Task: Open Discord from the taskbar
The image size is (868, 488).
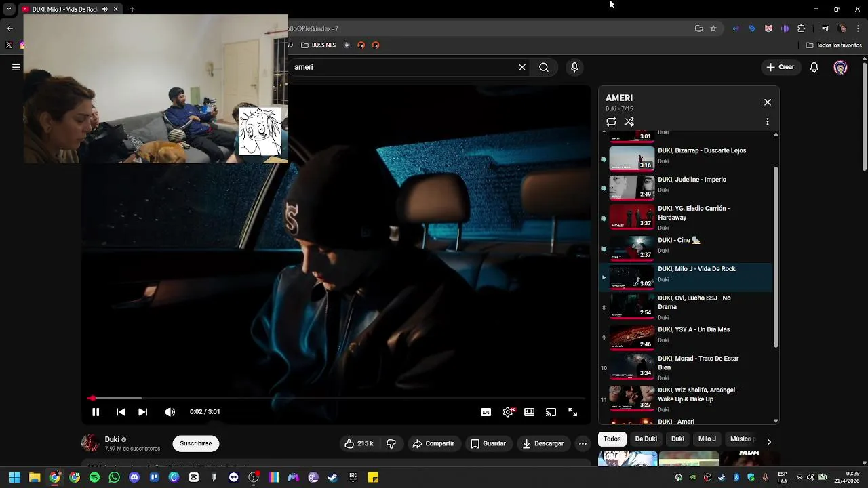Action: [134, 478]
